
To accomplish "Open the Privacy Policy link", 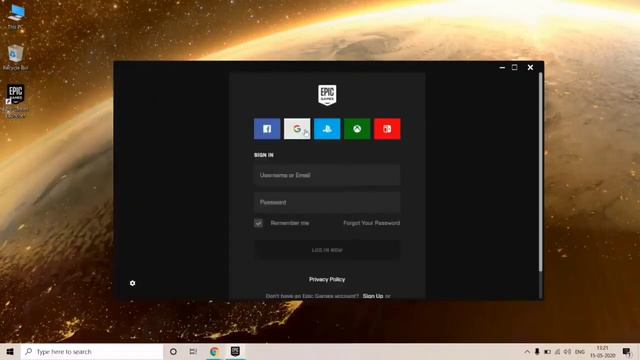I will click(x=327, y=279).
